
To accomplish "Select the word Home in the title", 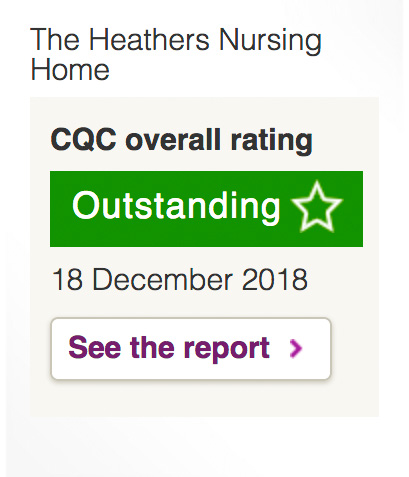I will (70, 69).
